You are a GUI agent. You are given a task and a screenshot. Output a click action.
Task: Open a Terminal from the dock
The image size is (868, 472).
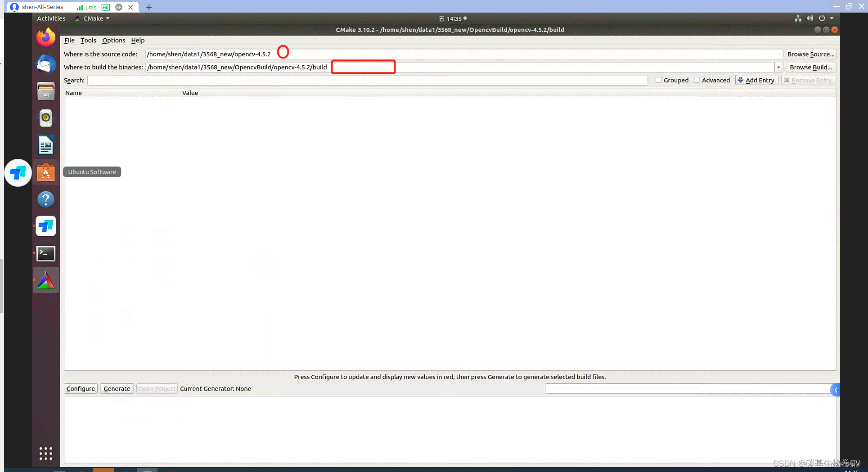(45, 253)
